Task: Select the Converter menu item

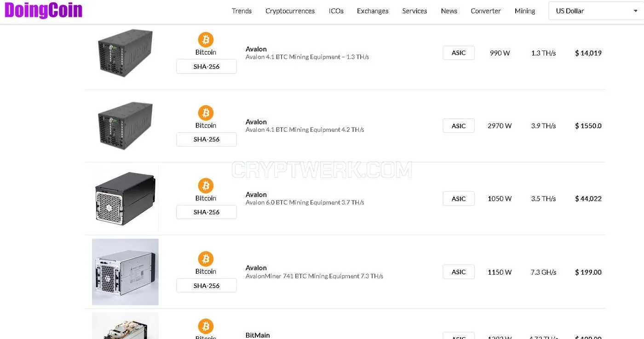Action: coord(486,11)
